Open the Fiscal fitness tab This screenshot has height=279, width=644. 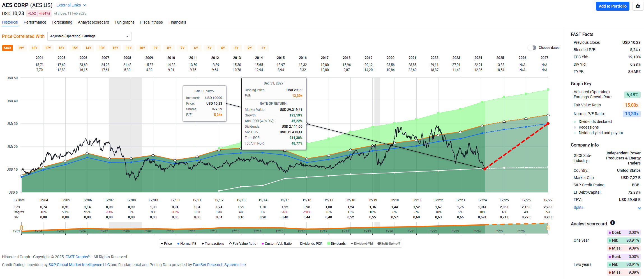(x=151, y=22)
